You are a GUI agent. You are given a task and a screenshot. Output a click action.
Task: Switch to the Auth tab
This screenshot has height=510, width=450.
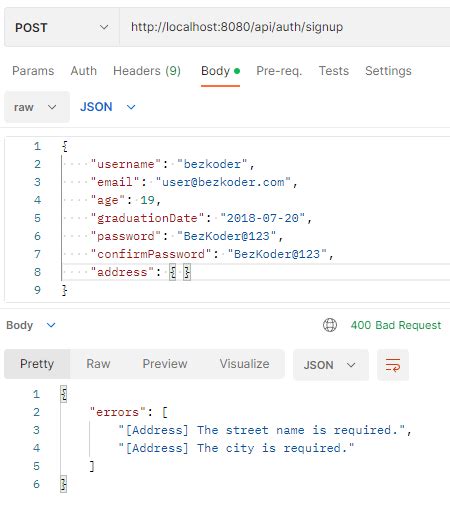coord(83,71)
